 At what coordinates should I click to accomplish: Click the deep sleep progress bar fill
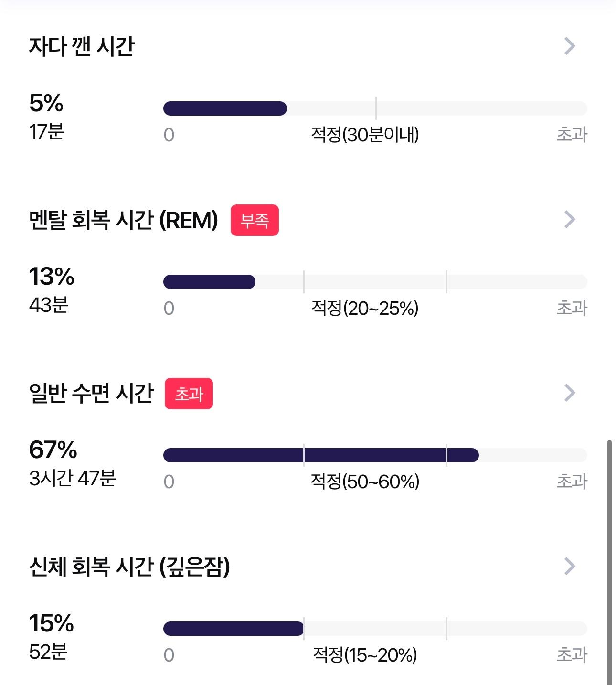[x=234, y=629]
